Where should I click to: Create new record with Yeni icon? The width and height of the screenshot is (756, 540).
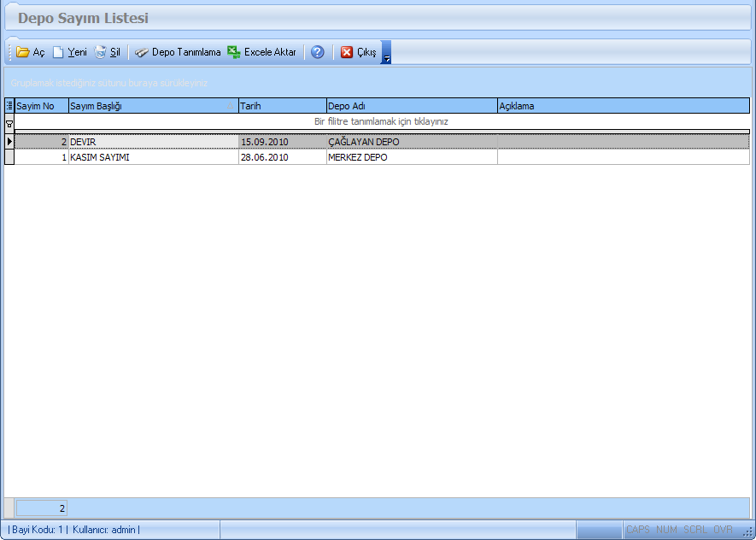pyautogui.click(x=59, y=52)
